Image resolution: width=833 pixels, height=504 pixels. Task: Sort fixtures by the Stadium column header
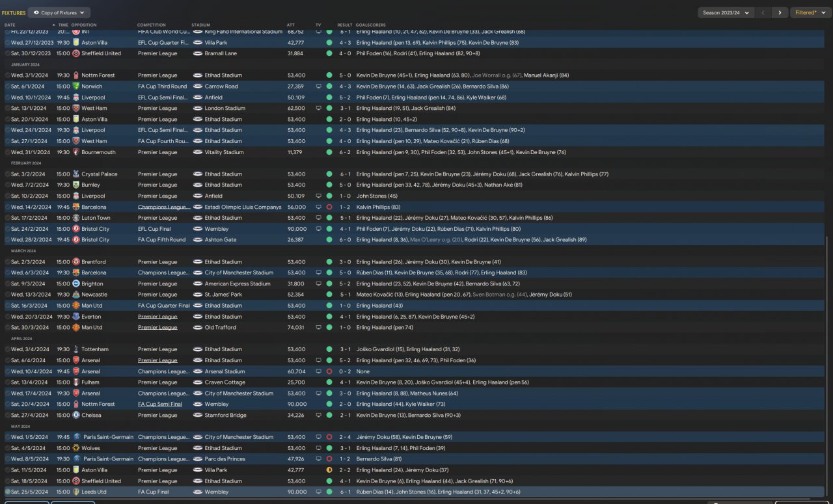[x=201, y=25]
